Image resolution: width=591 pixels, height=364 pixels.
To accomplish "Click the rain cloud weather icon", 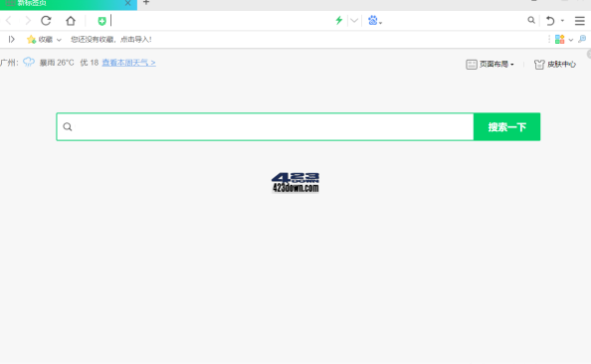I will (29, 63).
